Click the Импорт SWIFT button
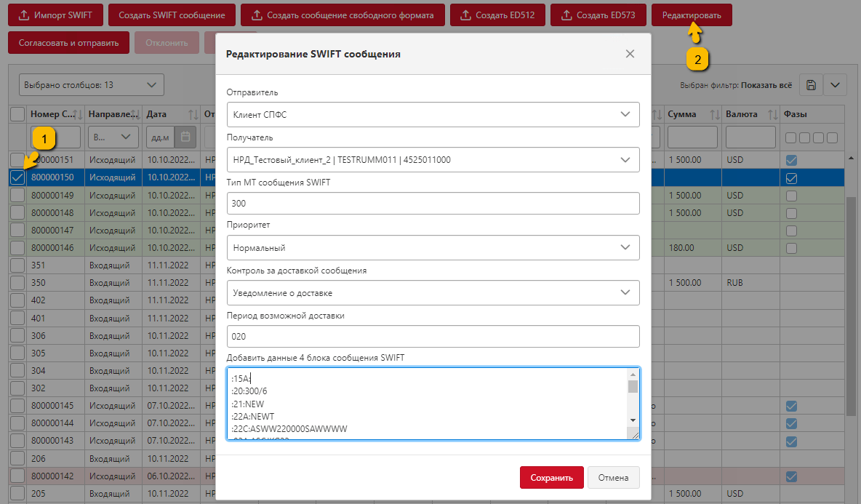 click(55, 15)
